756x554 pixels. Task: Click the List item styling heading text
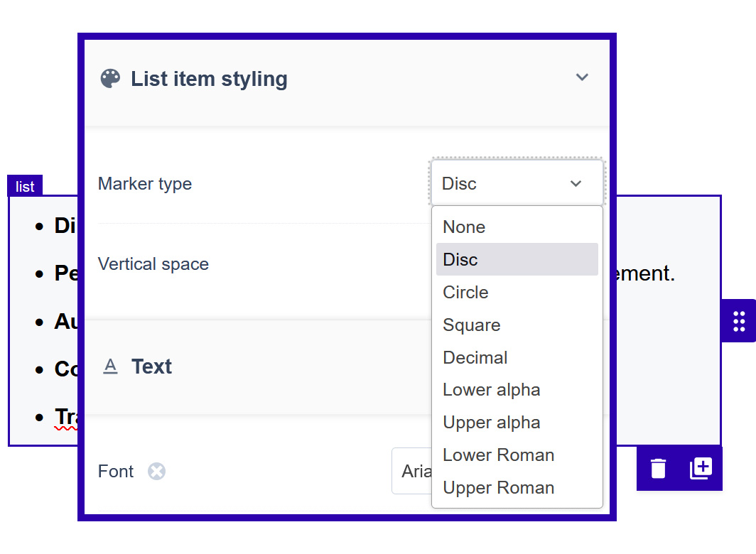click(x=209, y=79)
